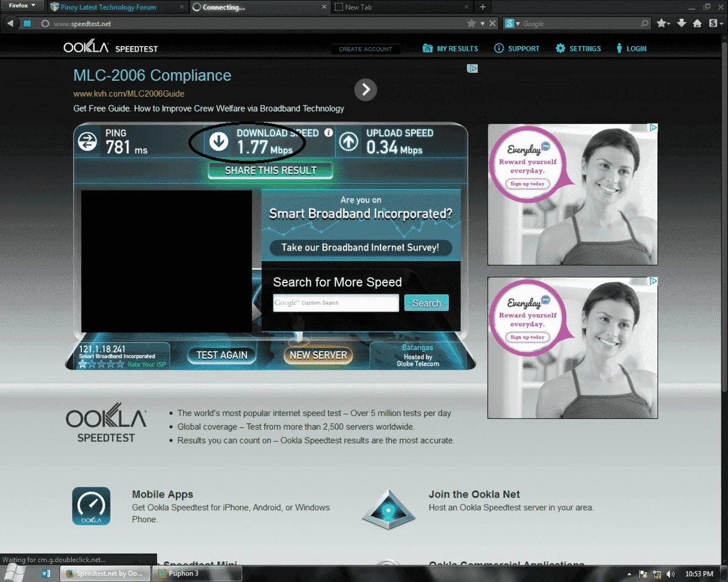This screenshot has width=728, height=582.
Task: Click Sign up today in upper Everyday ad
Action: pos(527,184)
